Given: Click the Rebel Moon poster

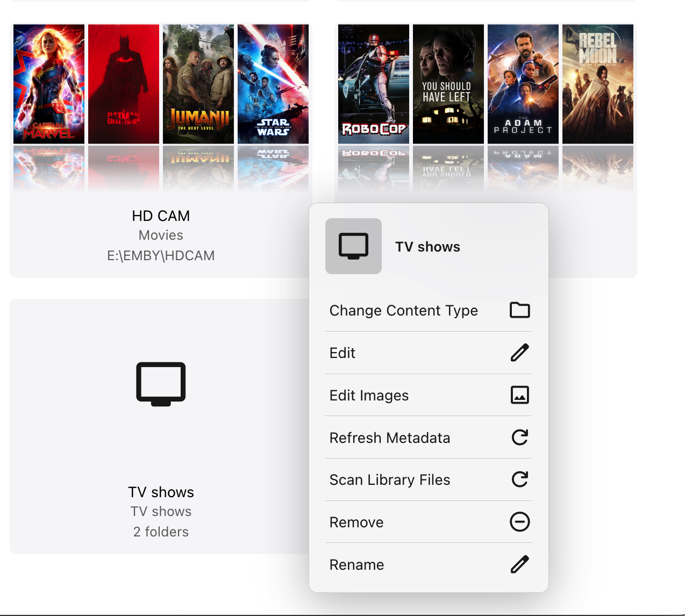Looking at the screenshot, I should 597,83.
